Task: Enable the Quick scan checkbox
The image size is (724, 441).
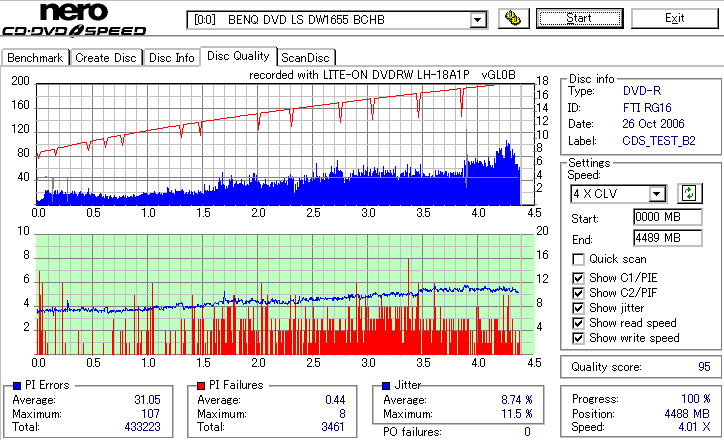Action: pos(578,260)
